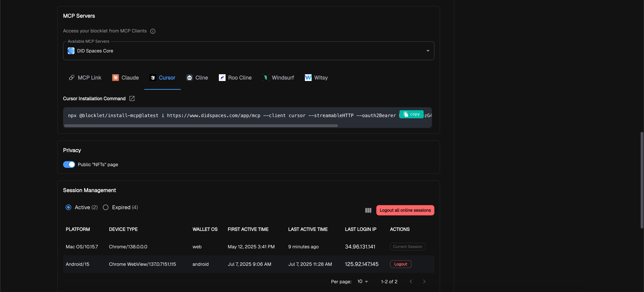Toggle the Public NFTs page switch
Screen dimensions: 644x292
[x=69, y=164]
